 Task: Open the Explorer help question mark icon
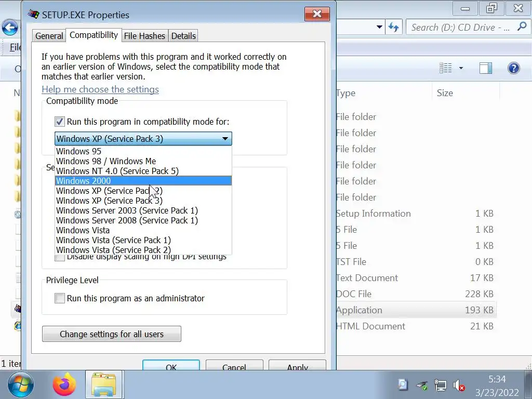(514, 68)
